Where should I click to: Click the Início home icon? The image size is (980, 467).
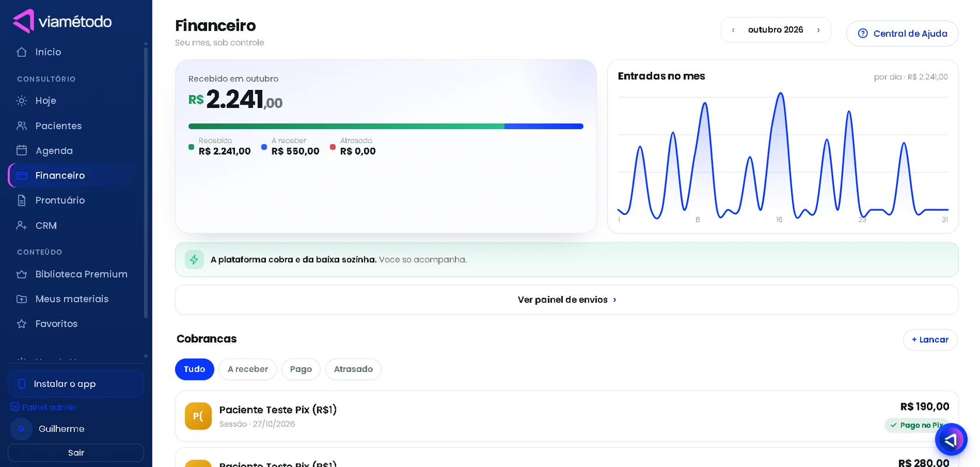22,52
